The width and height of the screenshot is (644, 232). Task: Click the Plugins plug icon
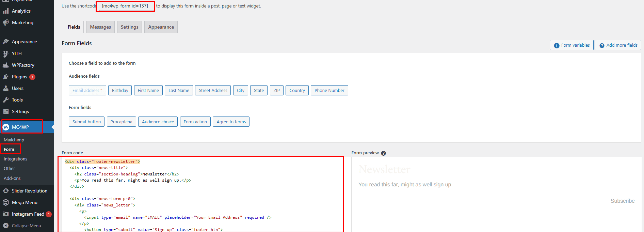6,77
